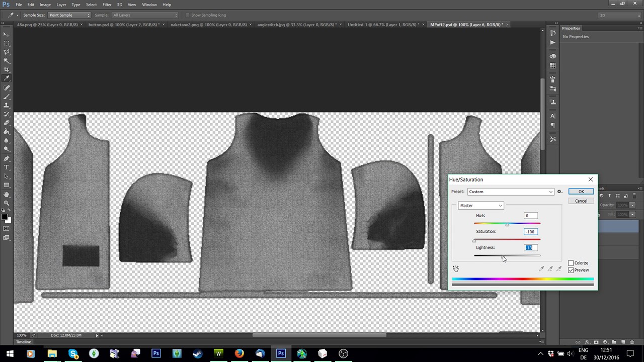The width and height of the screenshot is (644, 362).
Task: Select the History Brush tool
Action: point(7,114)
